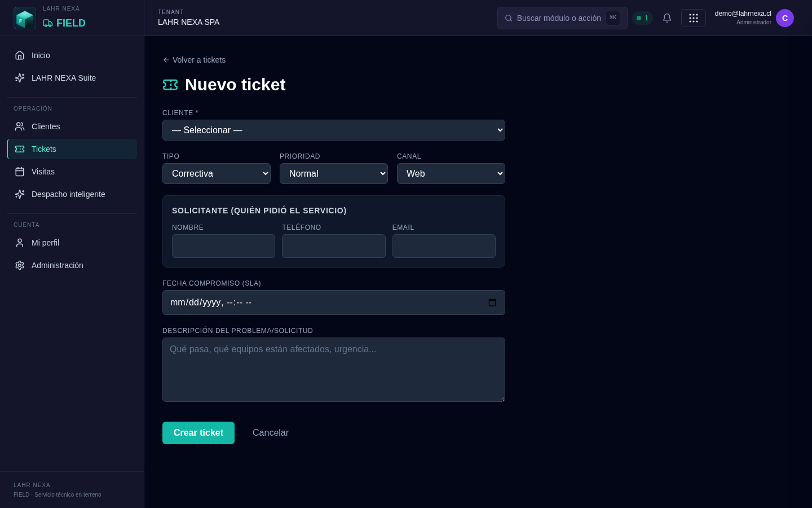Click the search magnifier icon

point(509,18)
